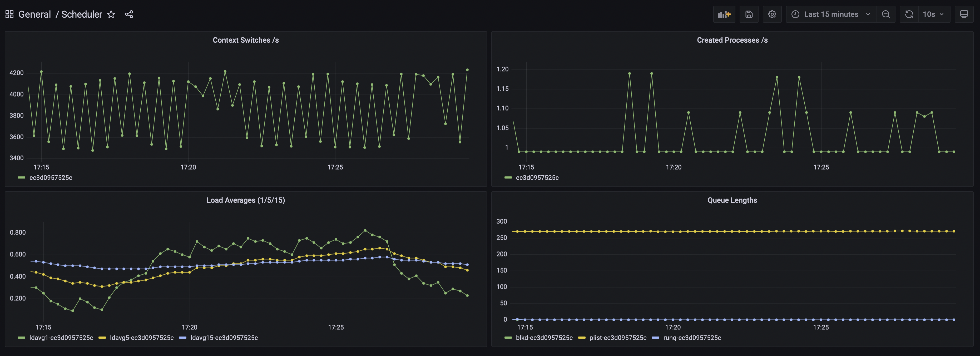This screenshot has width=980, height=356.
Task: Click 17:20 tick on Context Switches axis
Action: (x=188, y=167)
